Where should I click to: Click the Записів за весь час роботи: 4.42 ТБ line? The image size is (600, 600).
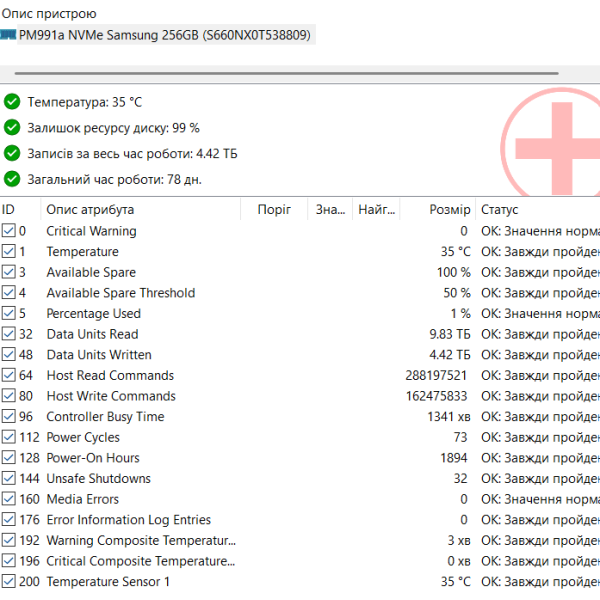coord(132,153)
